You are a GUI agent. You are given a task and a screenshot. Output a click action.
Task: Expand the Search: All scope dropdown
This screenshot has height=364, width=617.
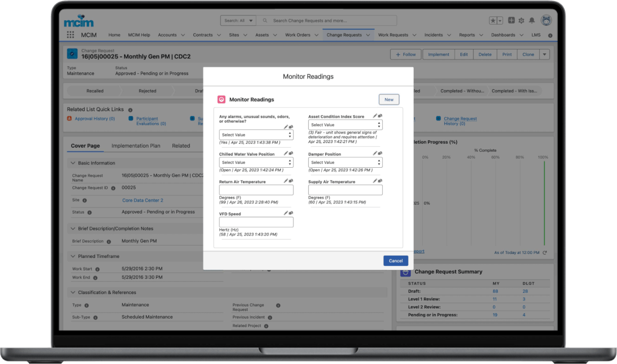pos(239,21)
